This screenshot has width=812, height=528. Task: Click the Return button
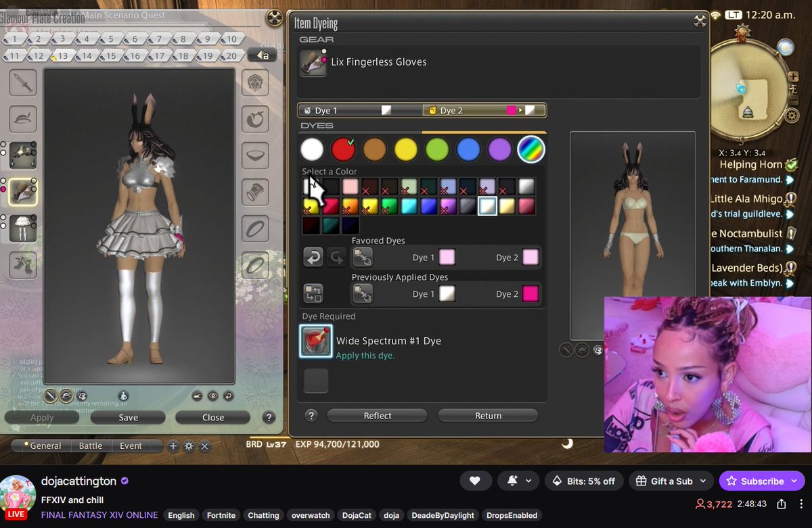click(488, 416)
